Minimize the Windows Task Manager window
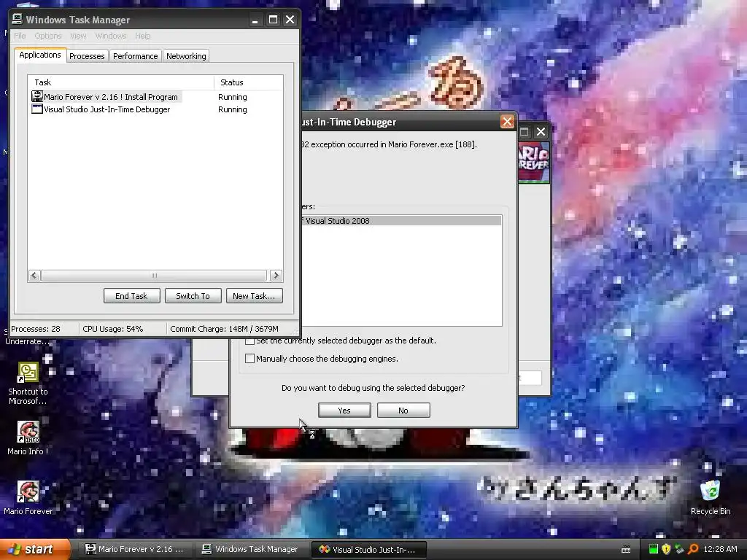The width and height of the screenshot is (747, 560). click(x=255, y=20)
